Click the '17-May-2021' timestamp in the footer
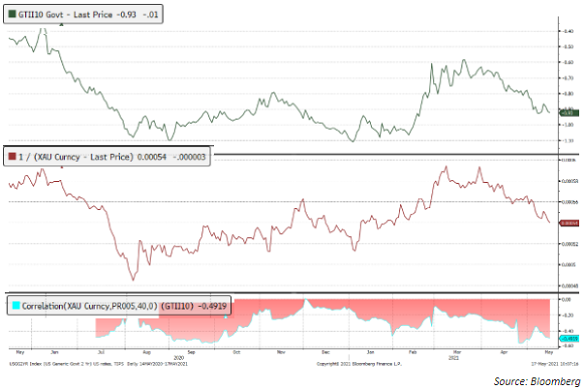Image resolution: width=585 pixels, height=390 pixels. [x=544, y=364]
